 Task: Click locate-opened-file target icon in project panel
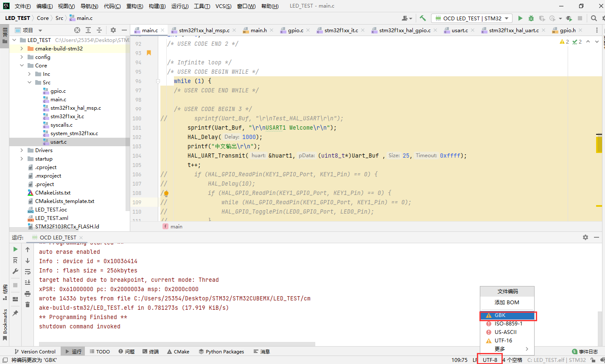click(x=77, y=30)
